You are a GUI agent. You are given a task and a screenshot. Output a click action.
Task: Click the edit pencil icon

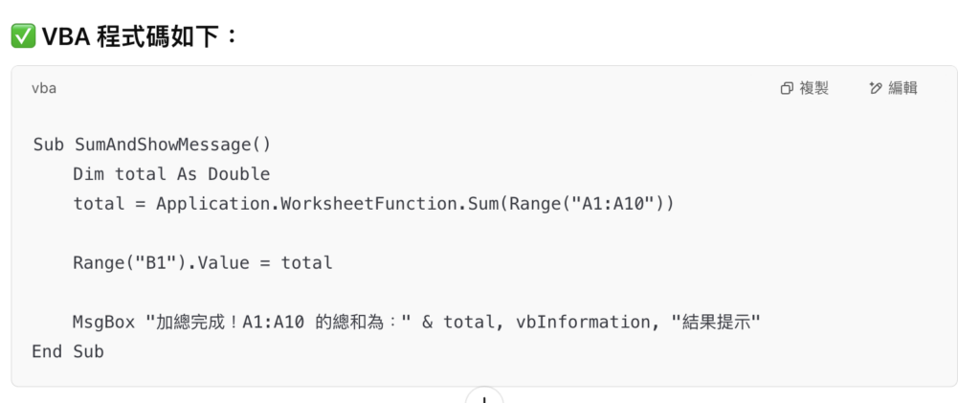coord(875,88)
